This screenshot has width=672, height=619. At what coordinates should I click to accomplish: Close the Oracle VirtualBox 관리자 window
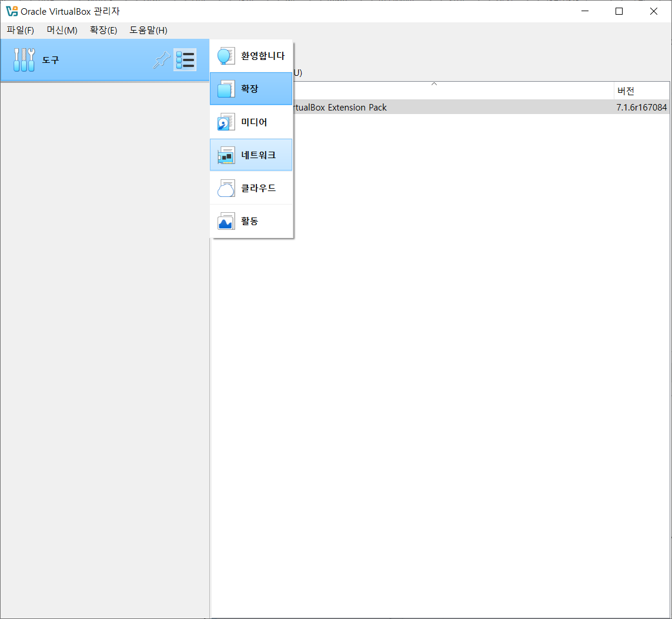click(x=654, y=11)
